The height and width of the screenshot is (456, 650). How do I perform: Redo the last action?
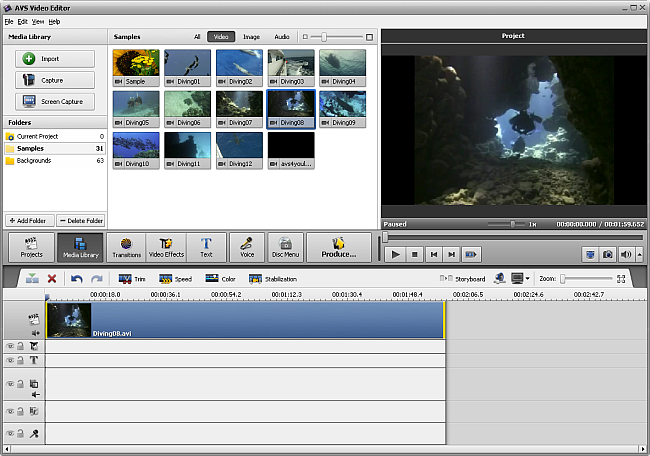(x=97, y=279)
